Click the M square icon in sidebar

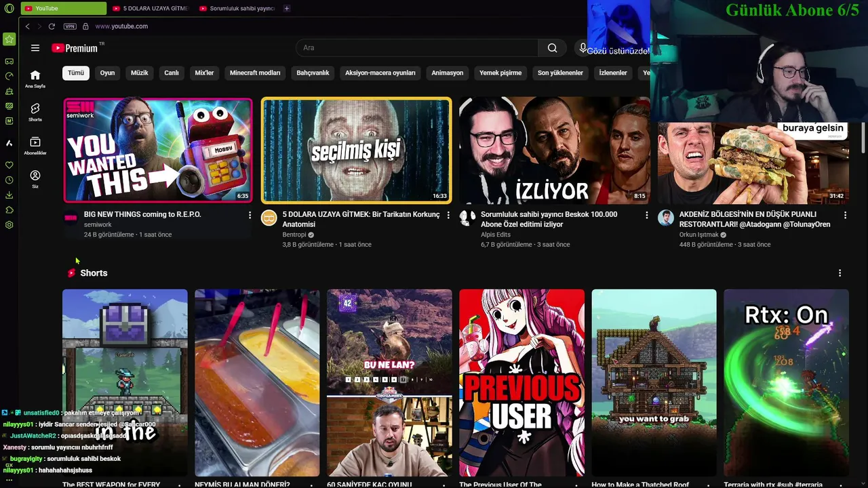(9, 121)
